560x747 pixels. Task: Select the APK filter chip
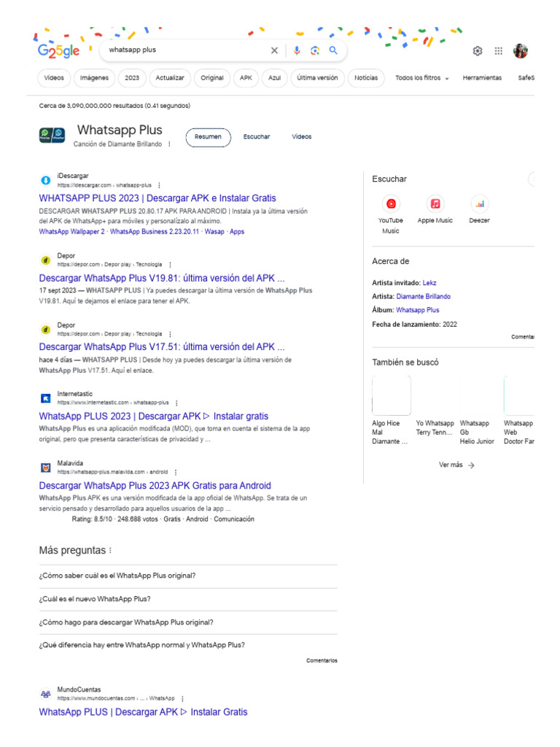(246, 78)
